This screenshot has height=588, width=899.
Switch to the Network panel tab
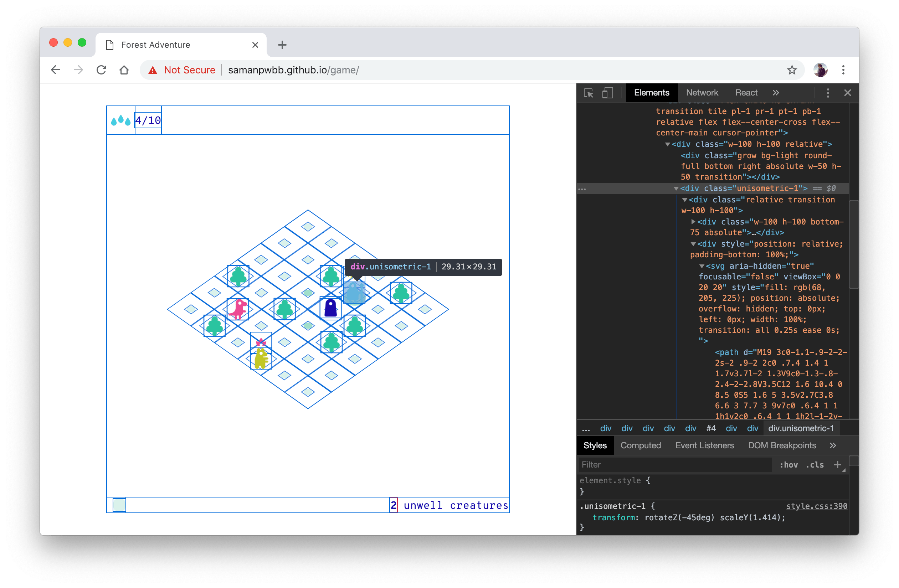tap(702, 93)
